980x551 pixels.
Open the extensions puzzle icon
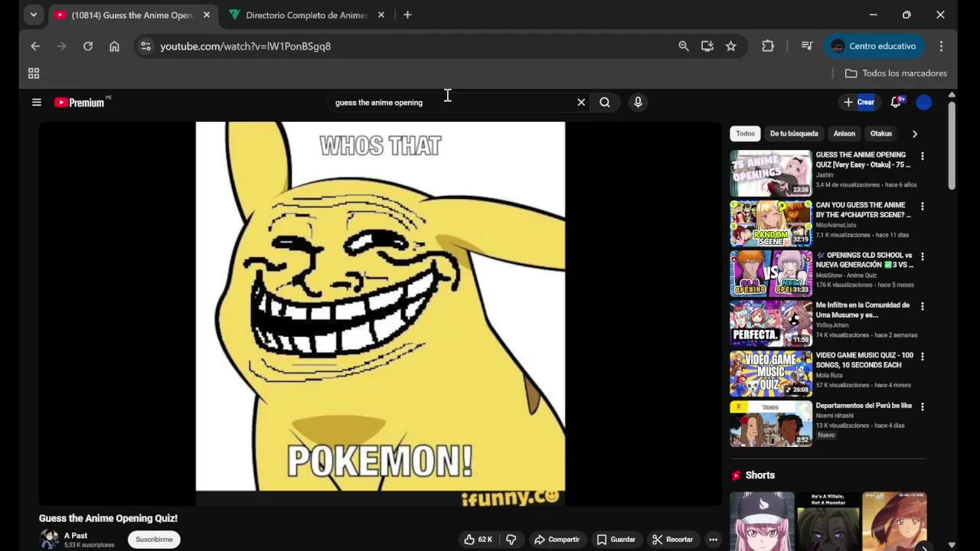coord(768,46)
